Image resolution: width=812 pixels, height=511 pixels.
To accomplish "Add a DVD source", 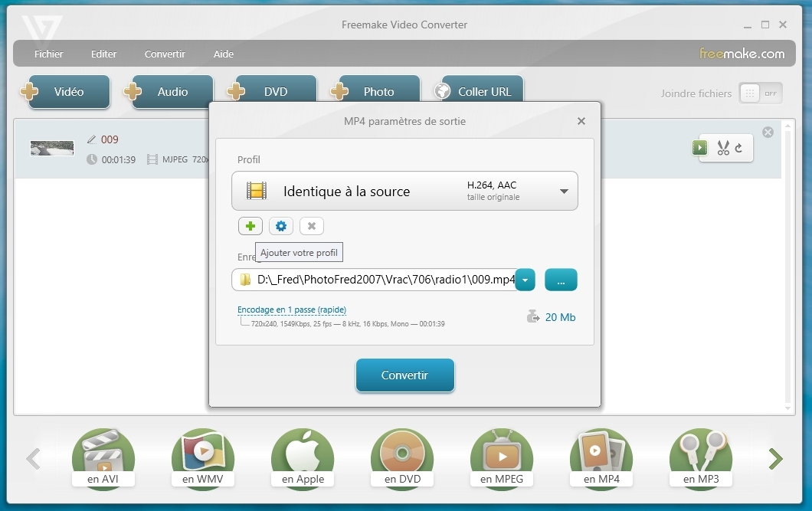I will (271, 89).
